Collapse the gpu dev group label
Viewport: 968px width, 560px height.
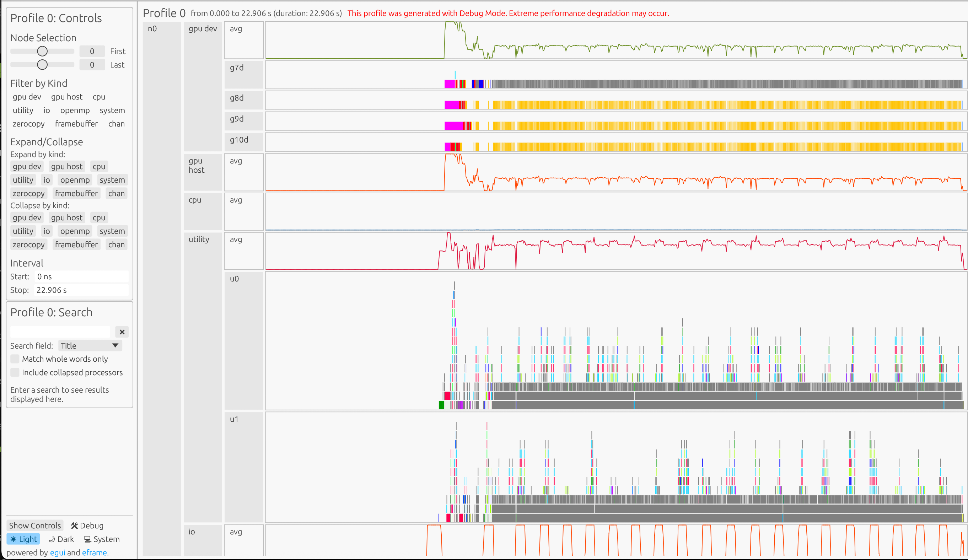(x=203, y=29)
